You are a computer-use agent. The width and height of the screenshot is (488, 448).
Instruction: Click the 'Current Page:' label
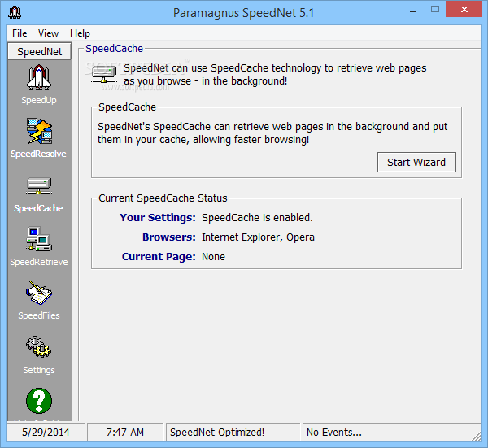pyautogui.click(x=159, y=257)
